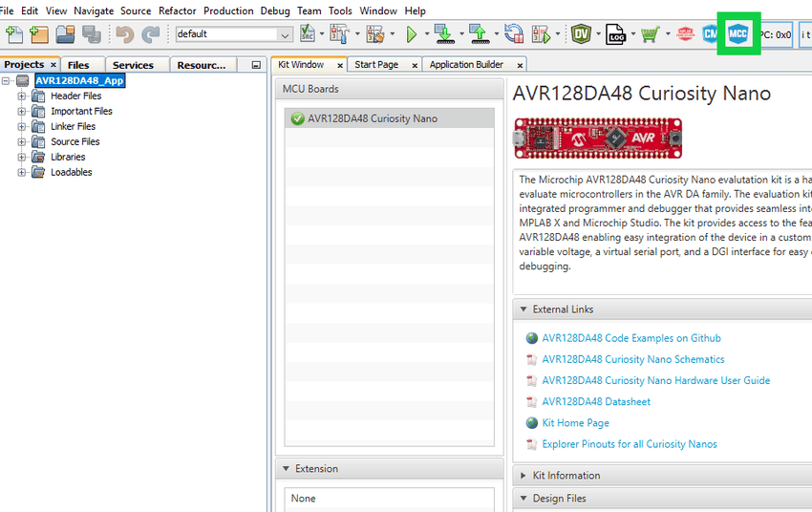
Task: Open AVR128DA48 Datasheet link
Action: 595,401
